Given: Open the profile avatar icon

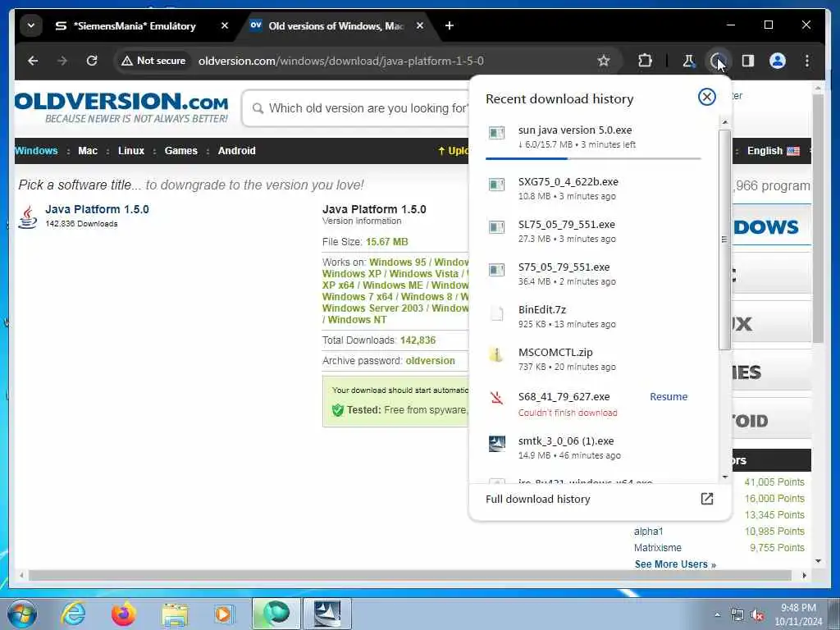Looking at the screenshot, I should [x=778, y=61].
